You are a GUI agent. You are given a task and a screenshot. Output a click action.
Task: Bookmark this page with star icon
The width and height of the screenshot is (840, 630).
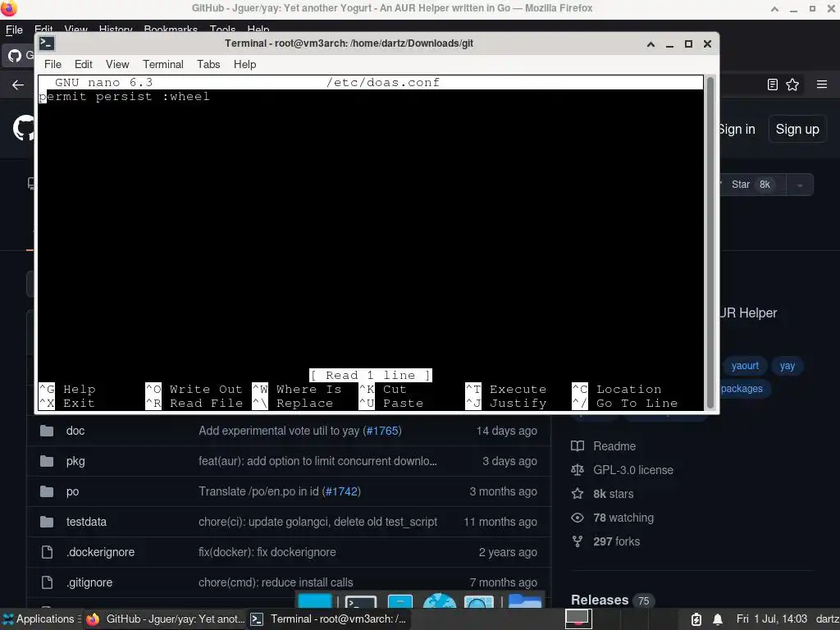792,84
